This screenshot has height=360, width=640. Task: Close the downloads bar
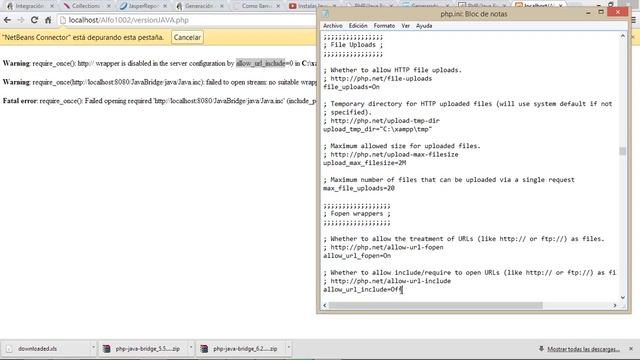pos(631,349)
